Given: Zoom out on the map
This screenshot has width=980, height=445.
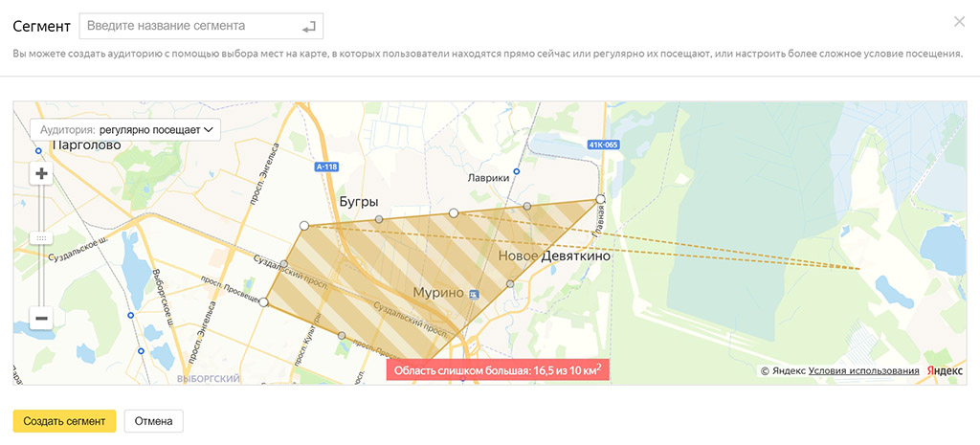Looking at the screenshot, I should (x=41, y=318).
